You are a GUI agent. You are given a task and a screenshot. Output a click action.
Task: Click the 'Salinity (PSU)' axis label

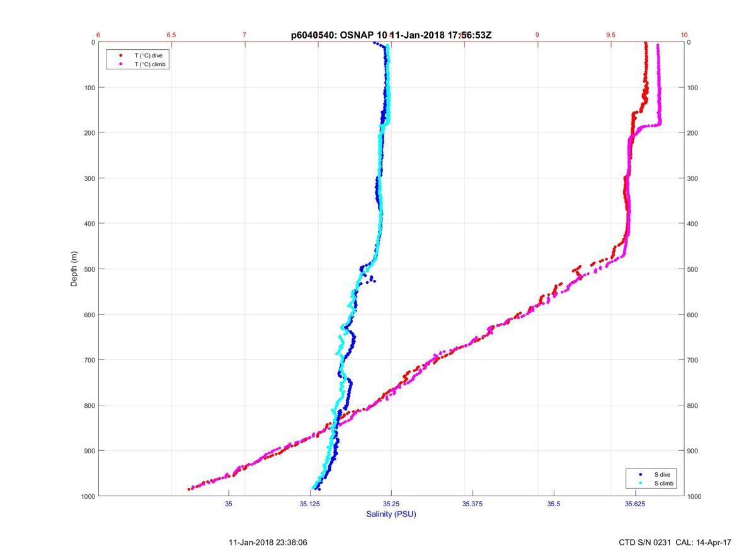point(391,514)
